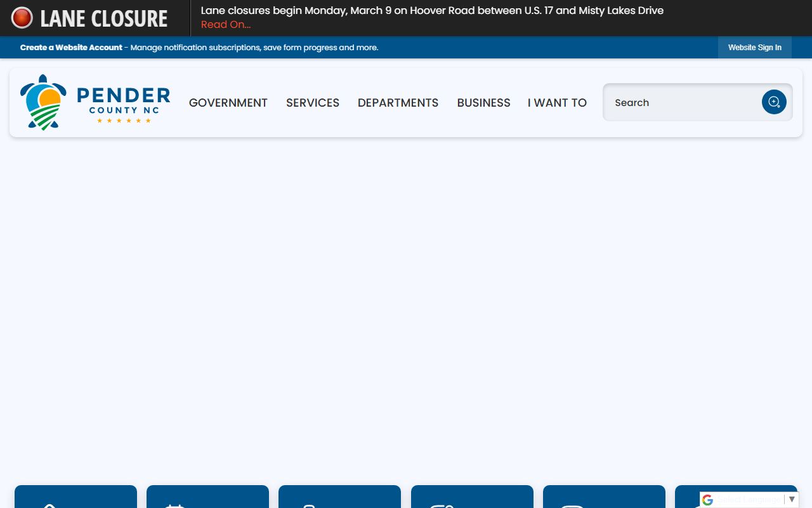Expand the Business menu item

coord(483,103)
